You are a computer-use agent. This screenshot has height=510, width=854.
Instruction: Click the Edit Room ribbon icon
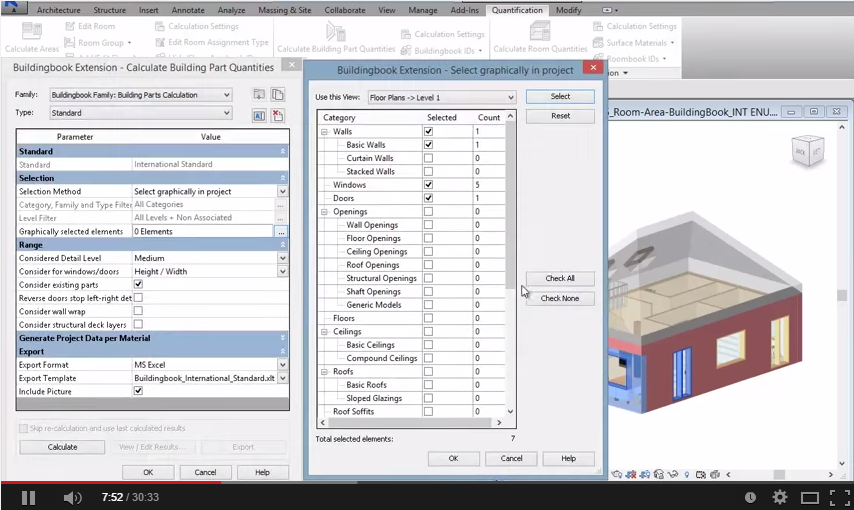click(70, 26)
